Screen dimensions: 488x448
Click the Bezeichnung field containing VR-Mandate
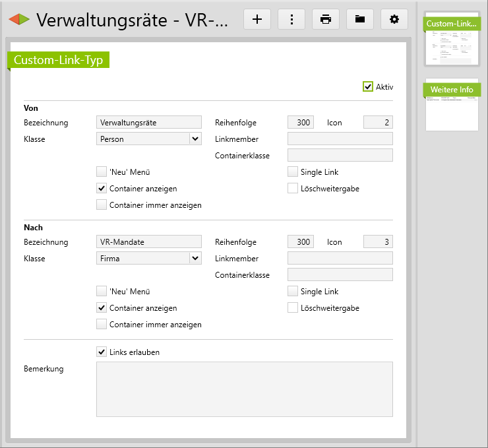pos(148,242)
